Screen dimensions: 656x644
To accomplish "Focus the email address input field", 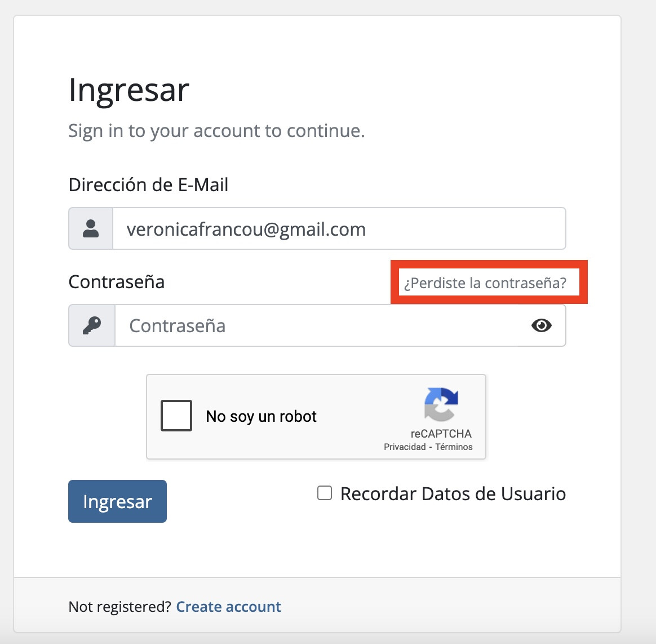I will 338,229.
